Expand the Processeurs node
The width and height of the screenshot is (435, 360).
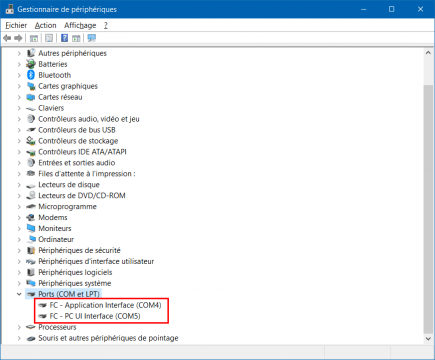click(19, 327)
